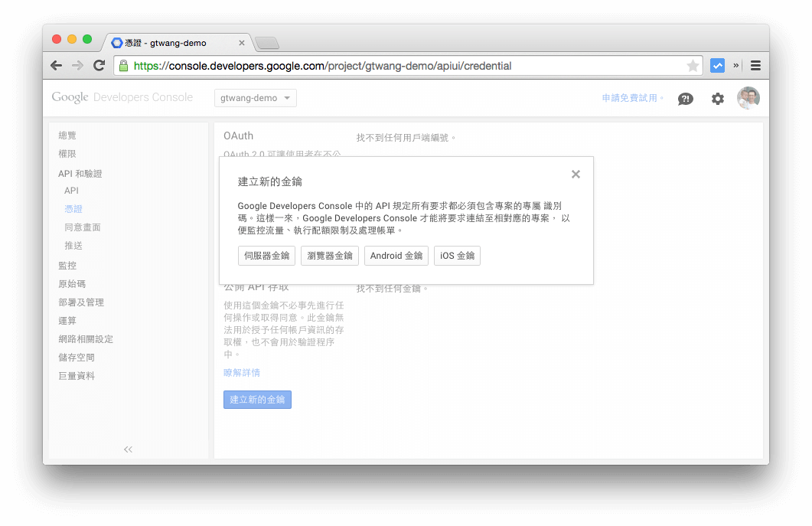Click the green HTTPS padlock icon

(124, 66)
